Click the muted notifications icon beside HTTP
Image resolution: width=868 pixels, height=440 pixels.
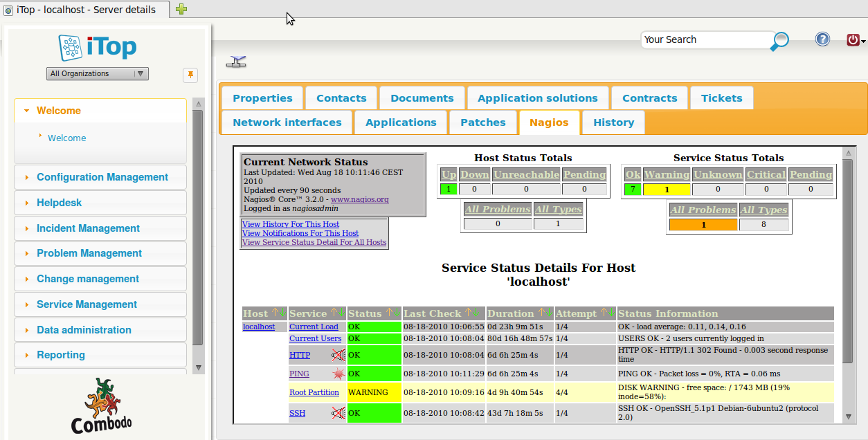[338, 356]
